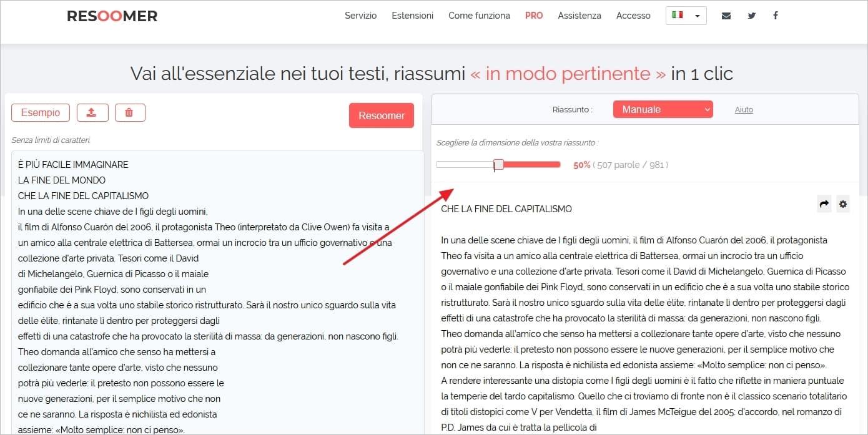Click the trash icon to clear text

[x=129, y=112]
